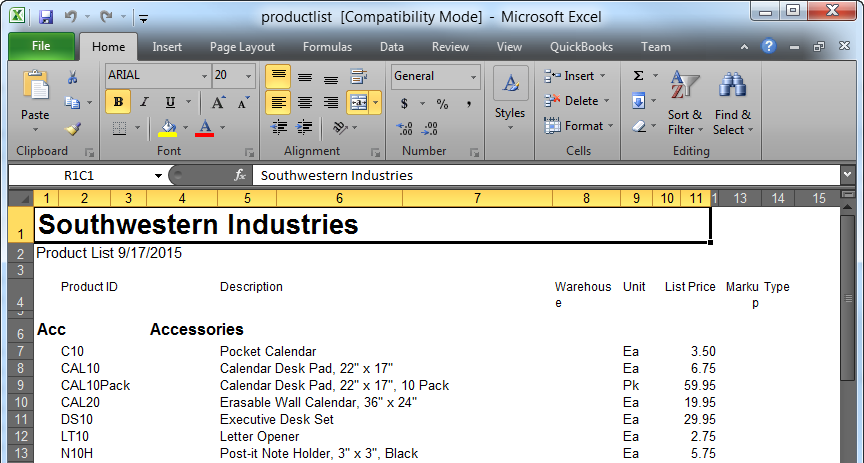Select cell containing CAL10Pack

tap(95, 385)
